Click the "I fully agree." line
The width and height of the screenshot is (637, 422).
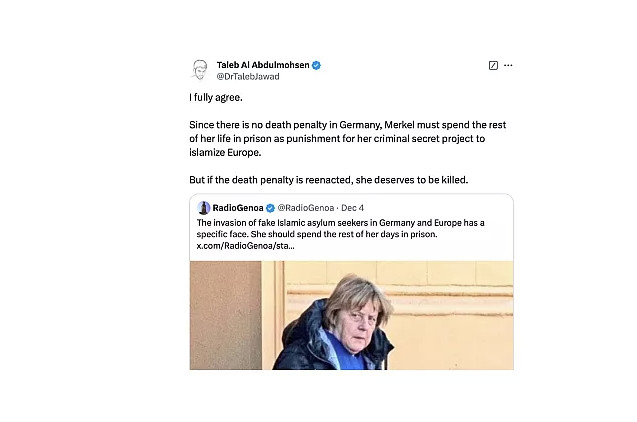point(217,98)
